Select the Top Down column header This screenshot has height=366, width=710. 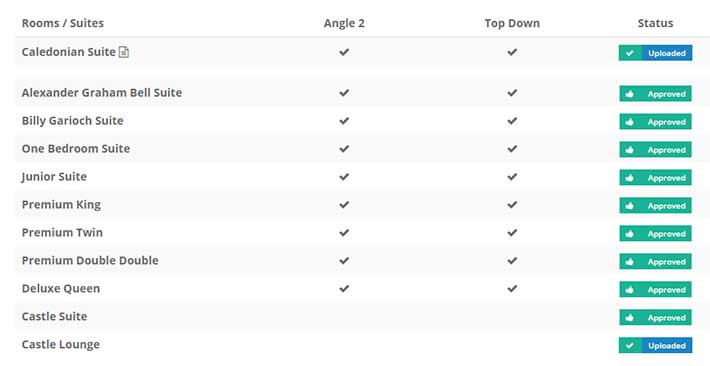[512, 23]
